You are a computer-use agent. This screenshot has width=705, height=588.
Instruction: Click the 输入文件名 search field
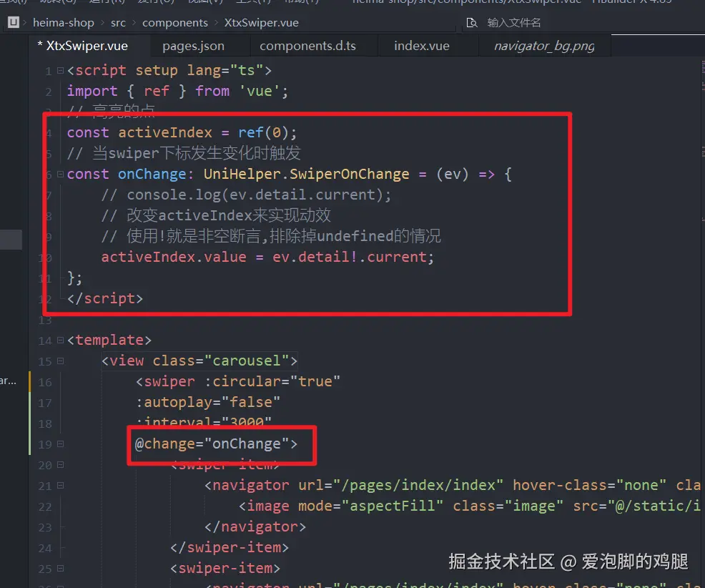point(514,22)
